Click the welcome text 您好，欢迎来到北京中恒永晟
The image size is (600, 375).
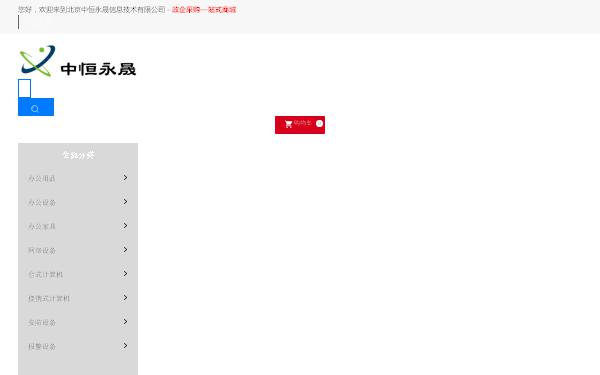coord(92,10)
